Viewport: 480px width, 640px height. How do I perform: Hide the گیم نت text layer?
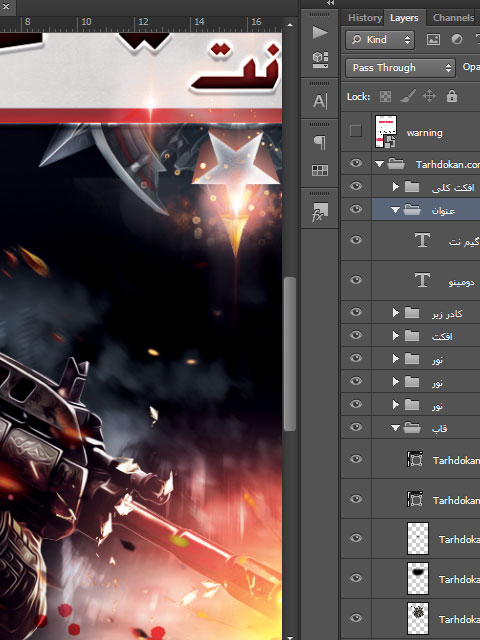(x=356, y=240)
